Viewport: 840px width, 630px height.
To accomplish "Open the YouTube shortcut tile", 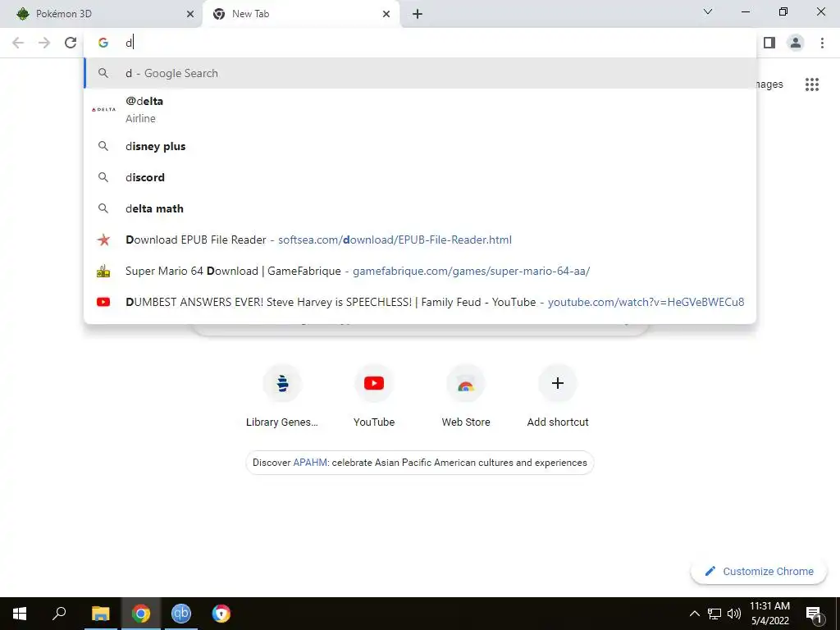I will [x=374, y=395].
